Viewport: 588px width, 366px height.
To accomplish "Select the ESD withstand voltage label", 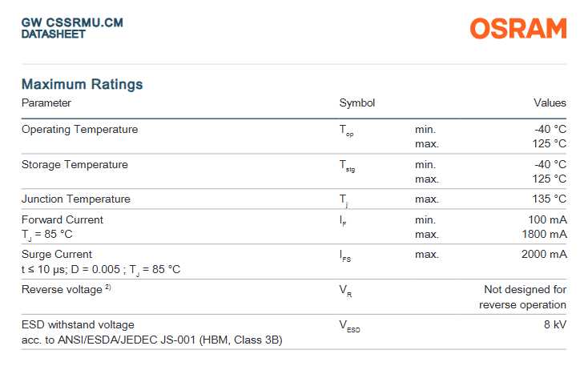I will point(78,325).
